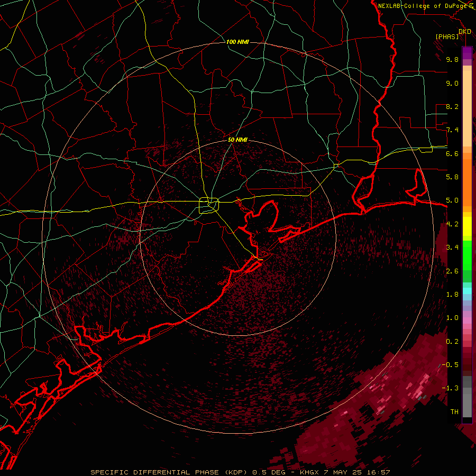
Task: Click the "100 NMI" range ring label
Action: pyautogui.click(x=237, y=42)
